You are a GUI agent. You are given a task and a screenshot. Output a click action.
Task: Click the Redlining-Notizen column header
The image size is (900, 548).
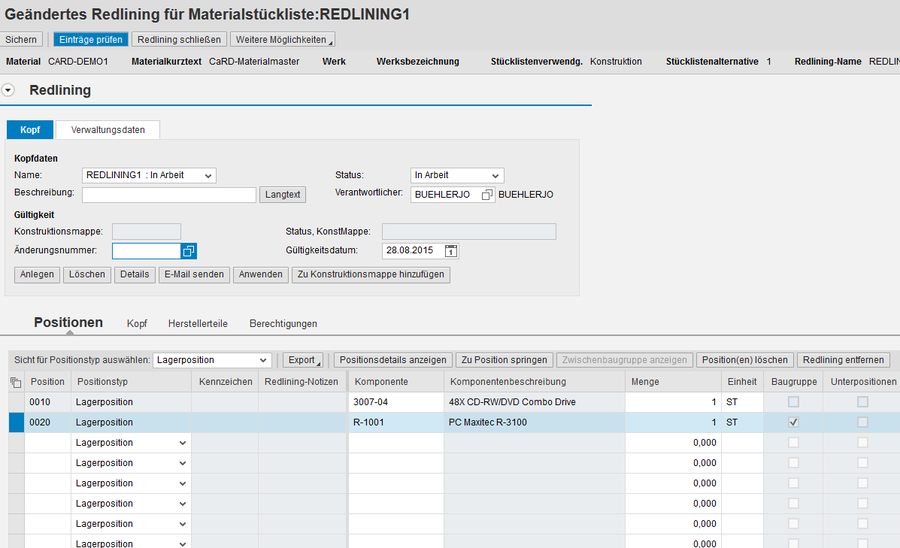point(302,382)
